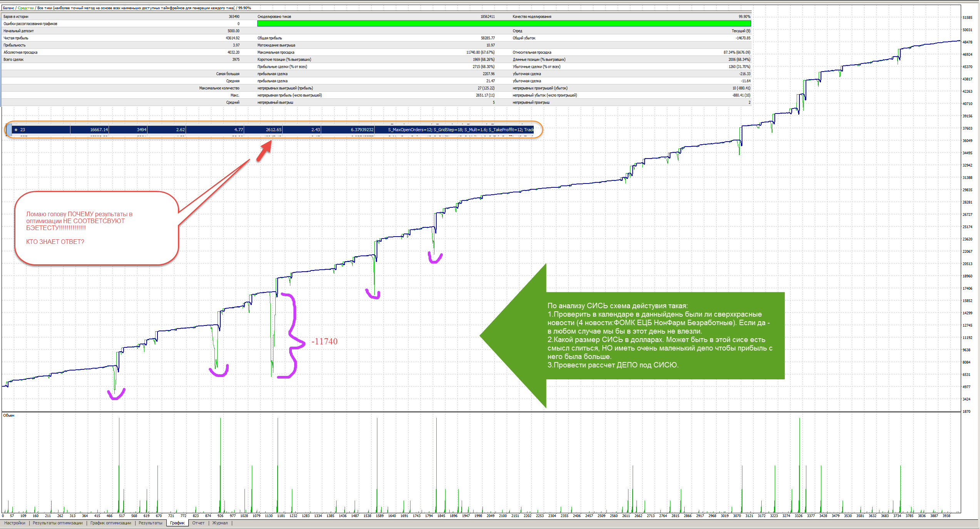Select consecutive wins value 27 (125.22)
Screen dimensions: 980x529
[x=486, y=88]
